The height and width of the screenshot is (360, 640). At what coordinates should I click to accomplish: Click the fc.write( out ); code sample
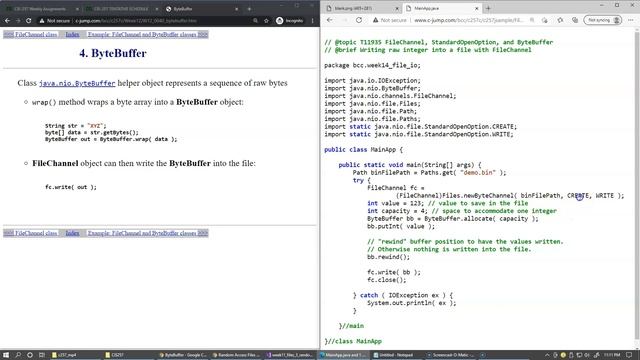[71, 187]
